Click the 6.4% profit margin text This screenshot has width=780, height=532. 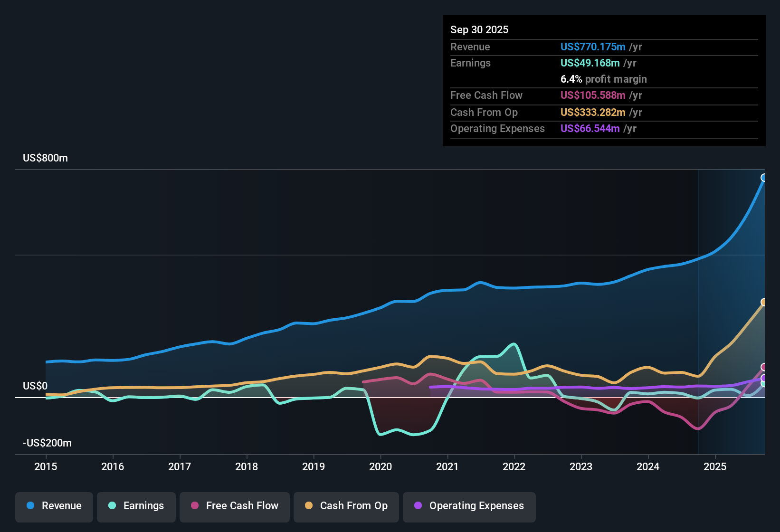[603, 79]
